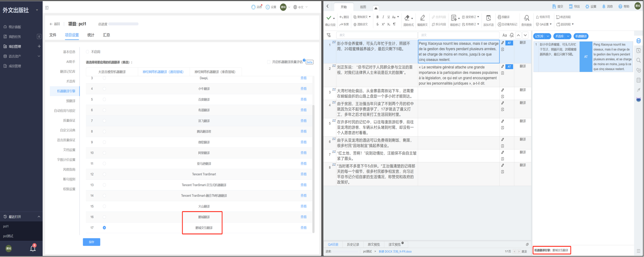Click the 译文 search input field
The width and height of the screenshot is (644, 257).
tap(459, 35)
